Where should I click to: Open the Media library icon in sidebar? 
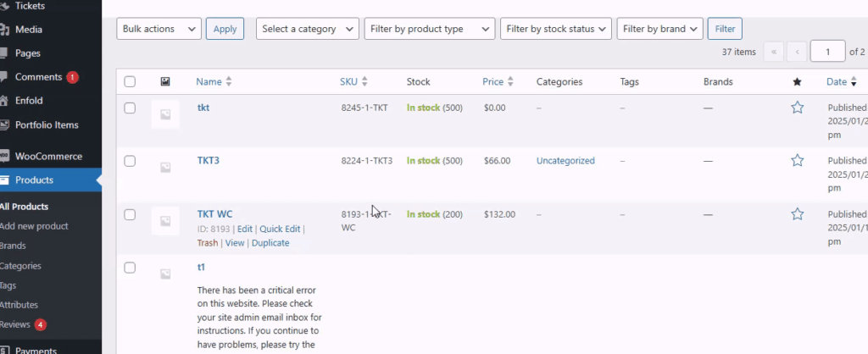click(x=5, y=30)
